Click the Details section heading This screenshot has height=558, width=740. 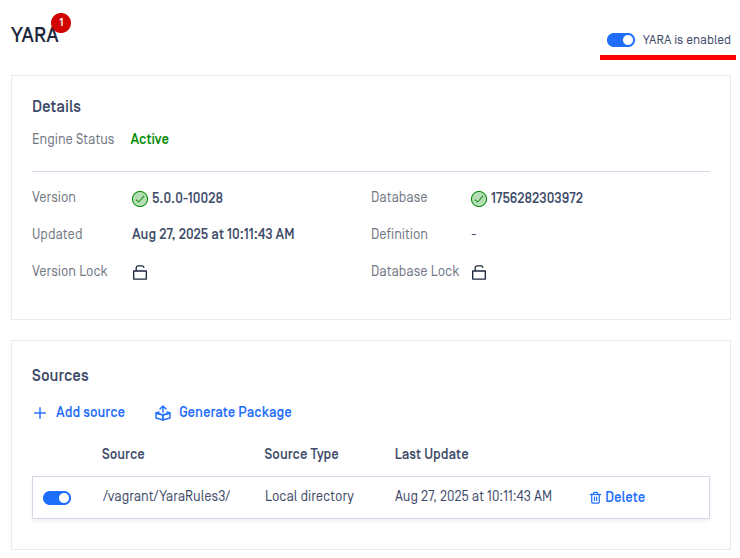pyautogui.click(x=56, y=107)
